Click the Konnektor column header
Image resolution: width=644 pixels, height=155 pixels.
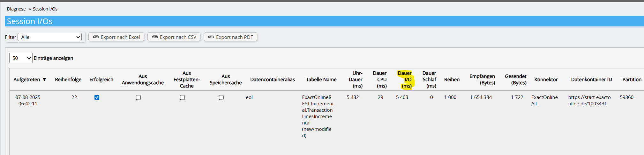point(546,80)
